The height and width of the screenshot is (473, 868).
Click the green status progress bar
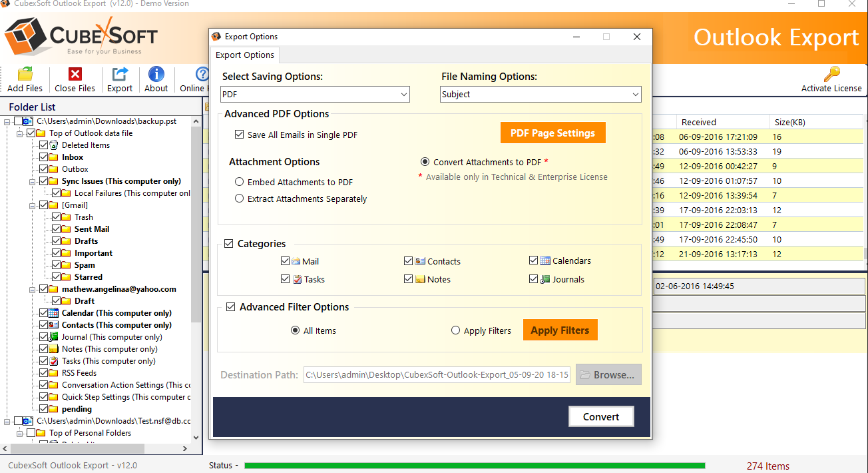[474, 466]
